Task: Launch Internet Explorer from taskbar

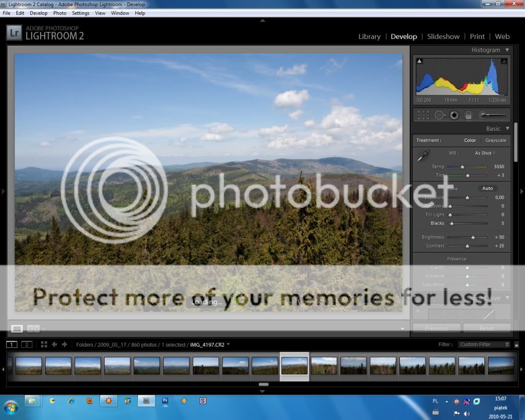Action: (71, 401)
